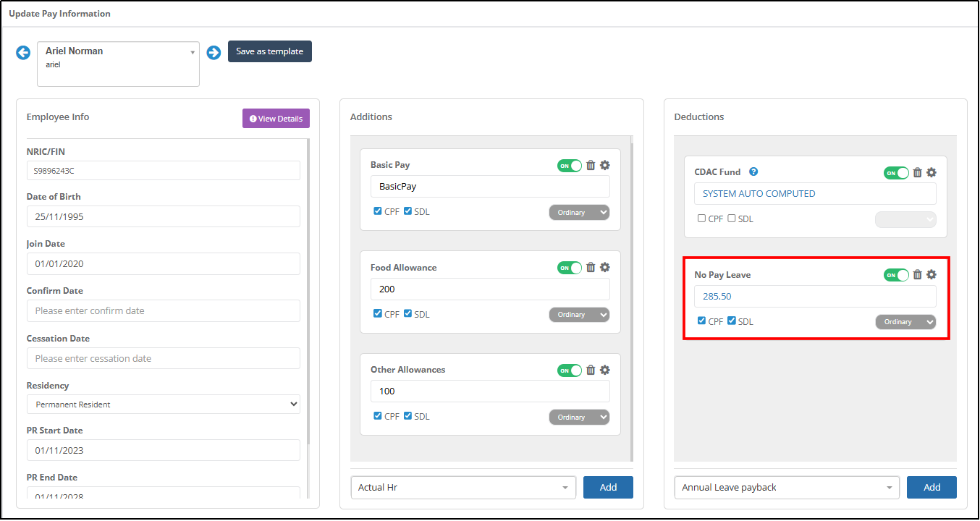The image size is (980, 521).
Task: Uncheck SDL under Food Allowance
Action: [407, 313]
